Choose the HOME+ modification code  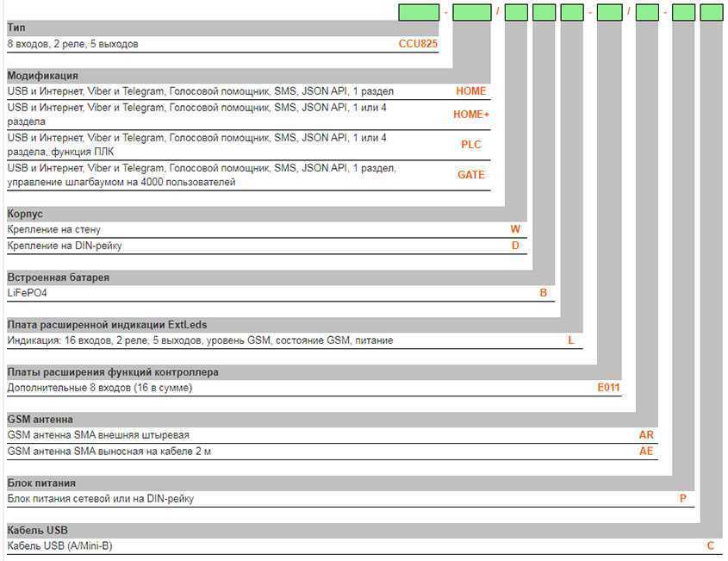click(470, 115)
